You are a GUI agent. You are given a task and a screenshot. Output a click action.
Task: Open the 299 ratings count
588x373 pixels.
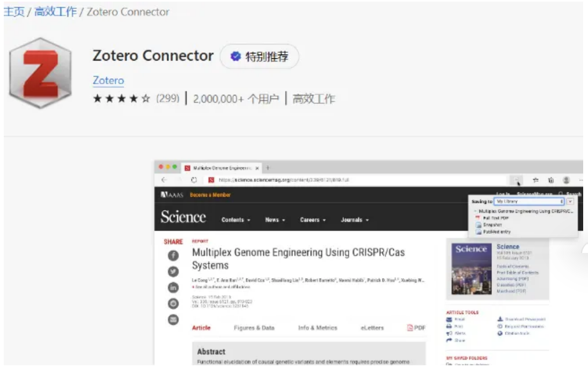167,99
